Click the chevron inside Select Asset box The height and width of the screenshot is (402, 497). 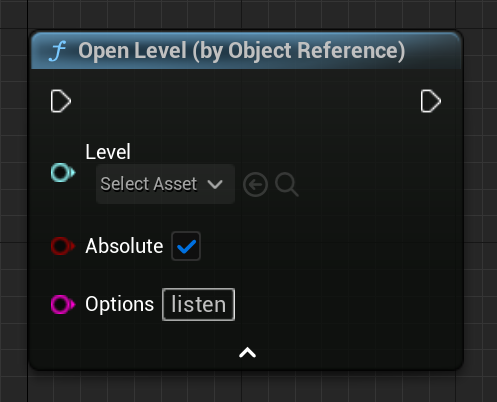point(215,184)
